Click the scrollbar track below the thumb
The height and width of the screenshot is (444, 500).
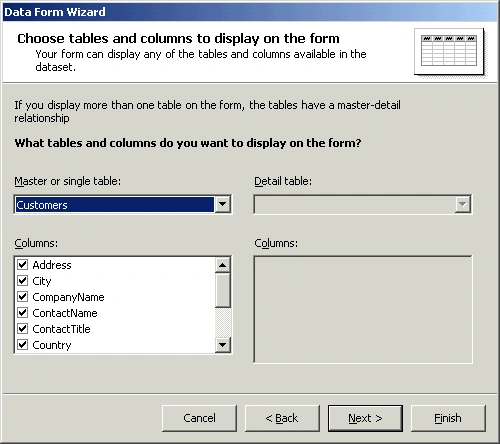(223, 322)
